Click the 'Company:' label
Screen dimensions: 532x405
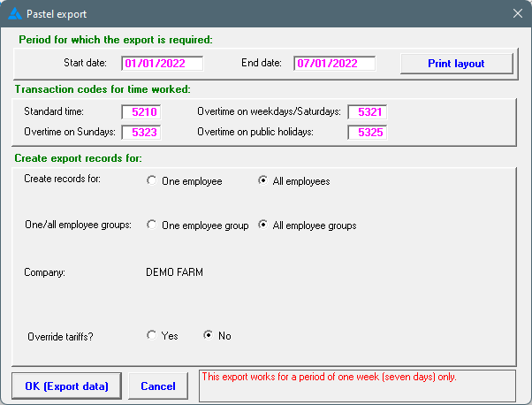point(44,272)
